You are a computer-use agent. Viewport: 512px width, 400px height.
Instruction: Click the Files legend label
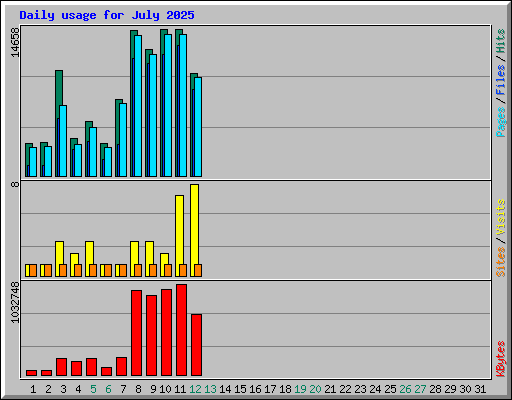coord(501,80)
